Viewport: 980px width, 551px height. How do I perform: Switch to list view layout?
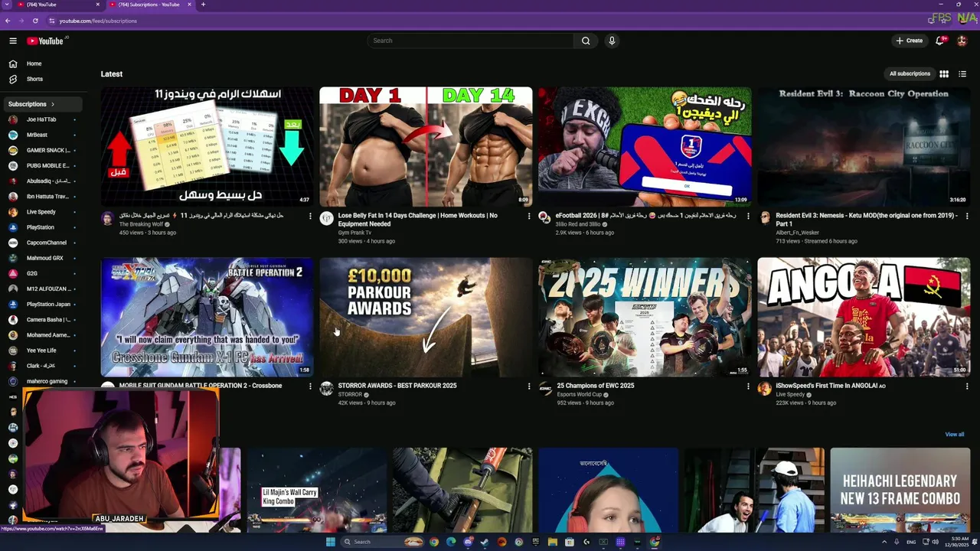pyautogui.click(x=962, y=74)
